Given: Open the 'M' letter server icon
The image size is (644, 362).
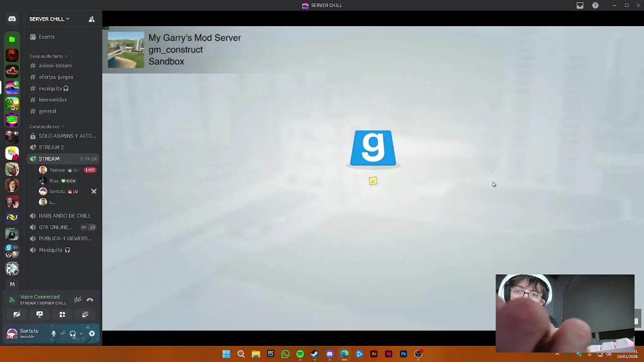Looking at the screenshot, I should pyautogui.click(x=12, y=284).
